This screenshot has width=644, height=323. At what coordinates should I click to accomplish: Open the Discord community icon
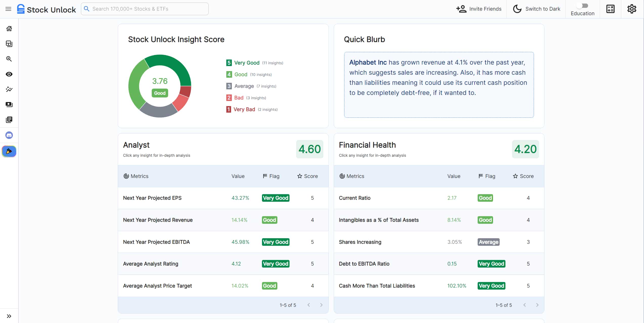pyautogui.click(x=9, y=135)
